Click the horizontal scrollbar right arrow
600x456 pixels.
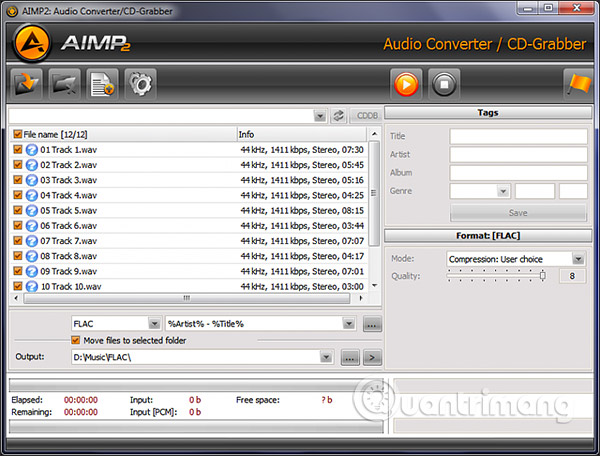click(361, 298)
